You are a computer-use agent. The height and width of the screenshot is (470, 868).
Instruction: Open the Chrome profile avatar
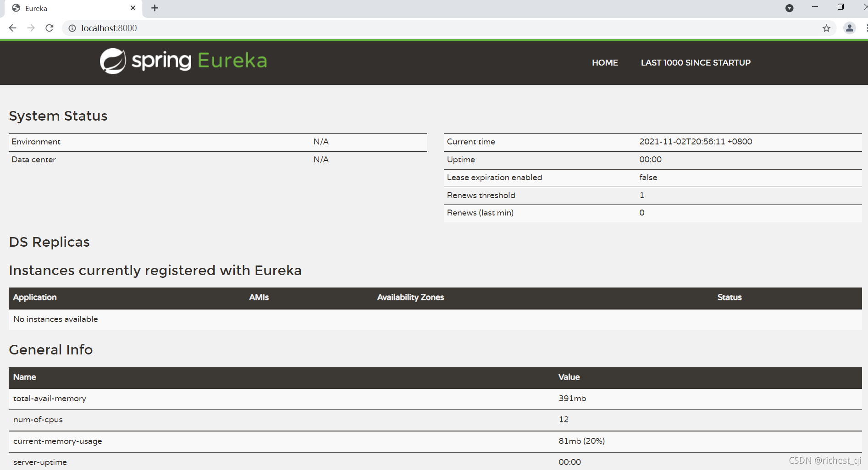point(849,28)
